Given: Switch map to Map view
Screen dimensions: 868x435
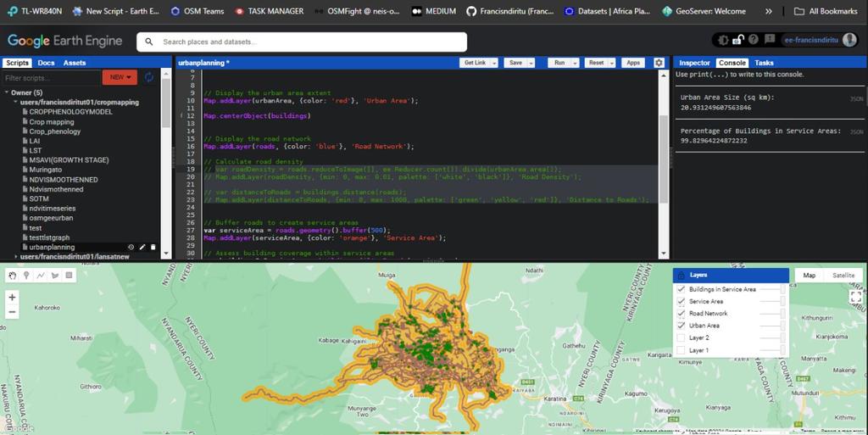Looking at the screenshot, I should [x=810, y=275].
